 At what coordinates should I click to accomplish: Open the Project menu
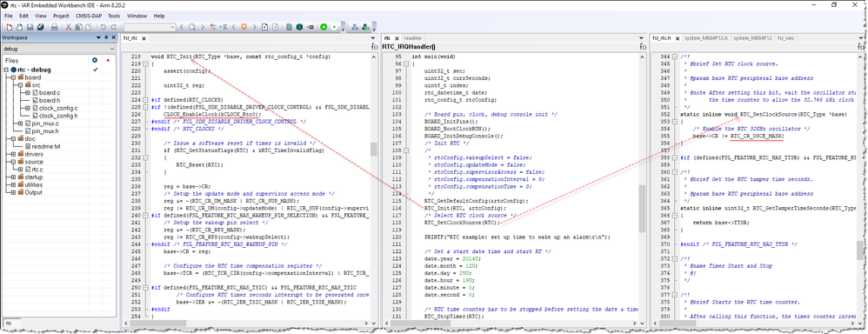tap(61, 16)
